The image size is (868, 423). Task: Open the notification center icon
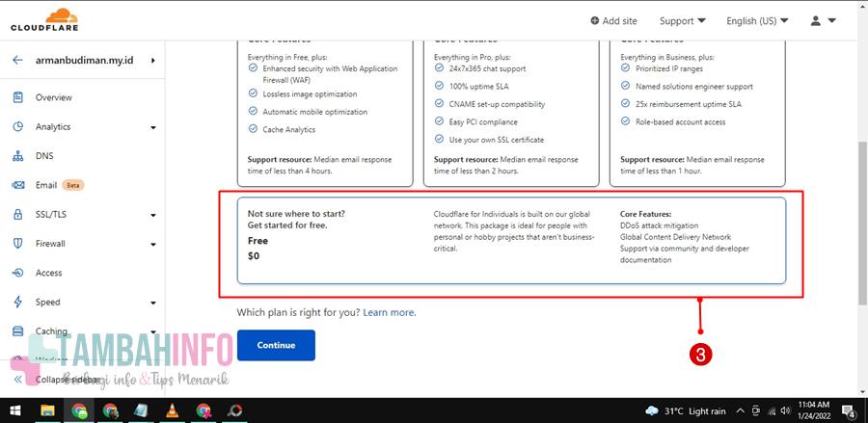pyautogui.click(x=848, y=410)
